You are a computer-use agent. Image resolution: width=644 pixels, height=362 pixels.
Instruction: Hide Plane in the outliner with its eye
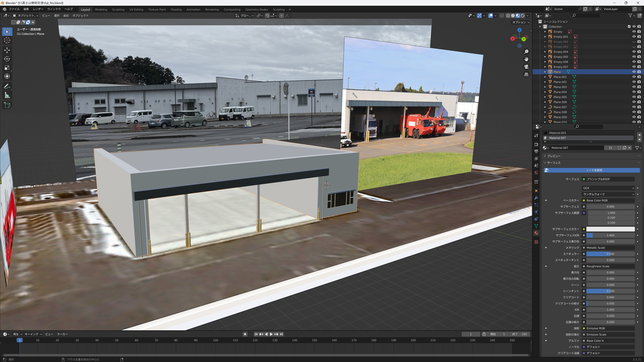click(x=634, y=72)
